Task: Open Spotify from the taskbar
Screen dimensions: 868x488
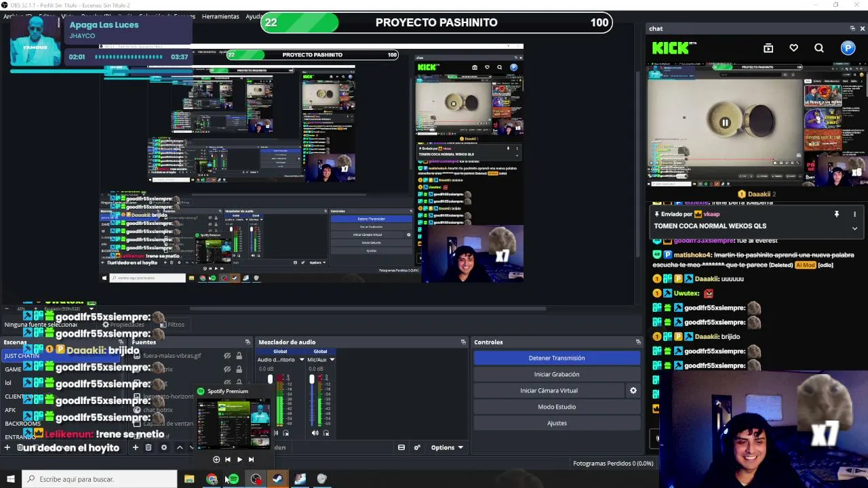Action: coord(233,479)
